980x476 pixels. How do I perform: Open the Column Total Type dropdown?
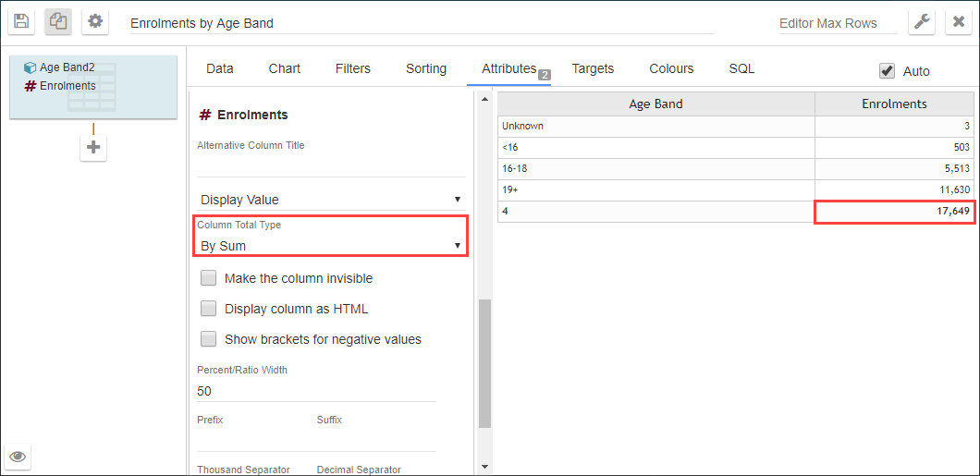click(x=331, y=246)
